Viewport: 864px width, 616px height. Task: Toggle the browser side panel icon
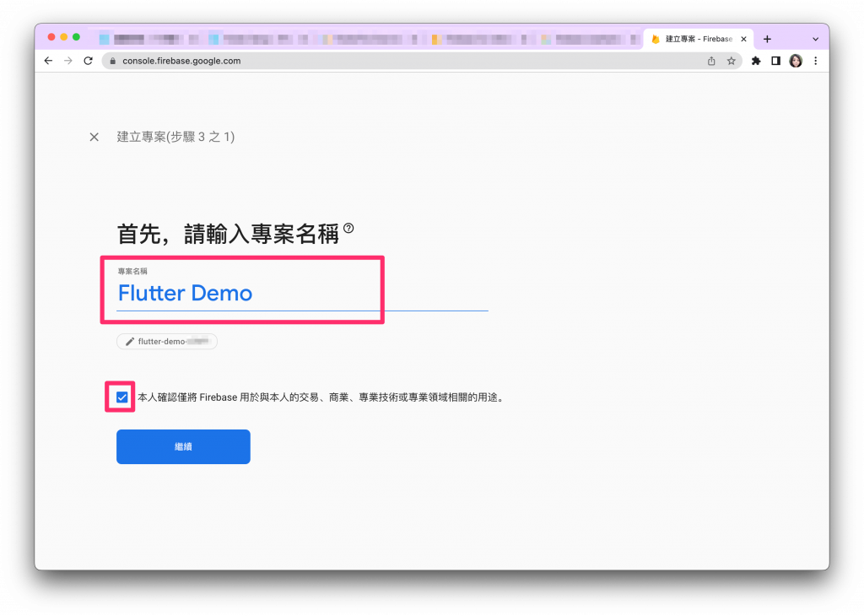click(x=776, y=61)
